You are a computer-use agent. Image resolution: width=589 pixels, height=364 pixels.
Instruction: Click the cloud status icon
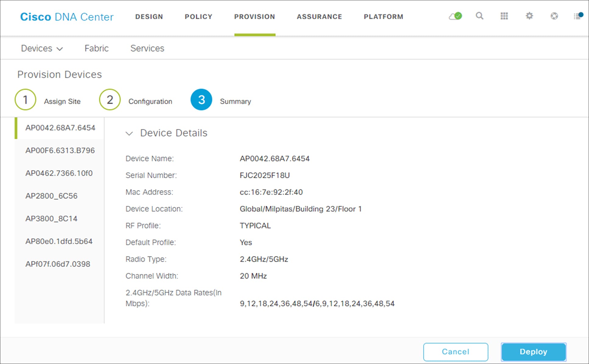tap(455, 16)
